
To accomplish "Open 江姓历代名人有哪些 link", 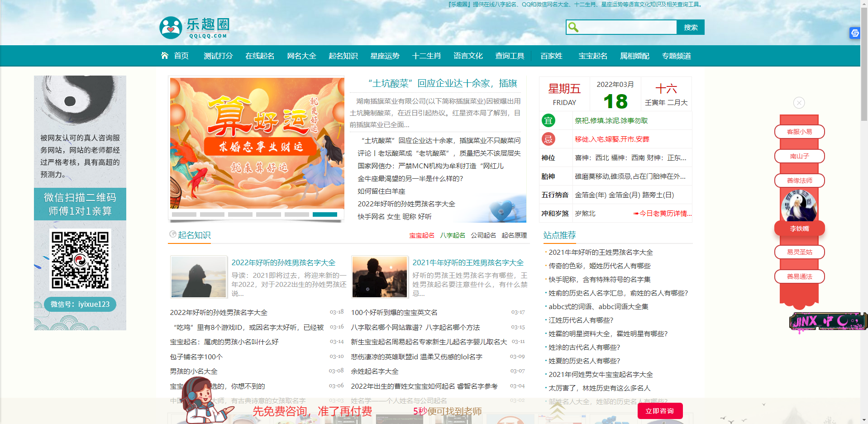I will (x=581, y=320).
